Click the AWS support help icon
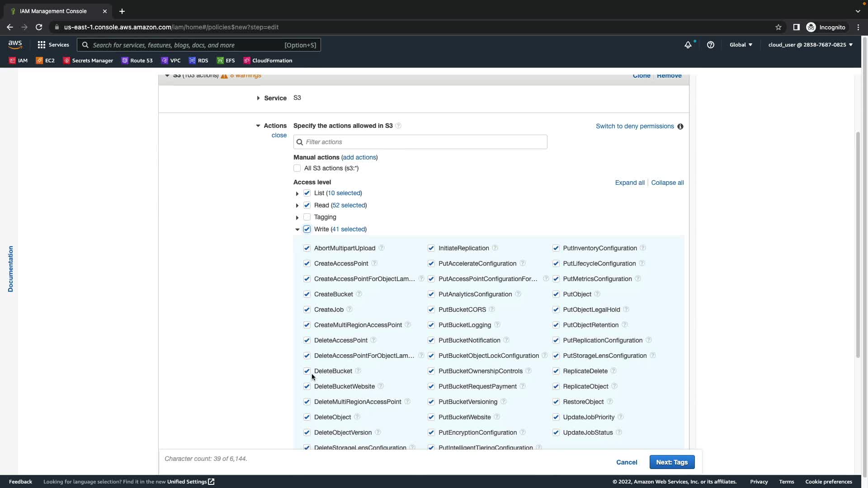868x488 pixels. pos(710,45)
